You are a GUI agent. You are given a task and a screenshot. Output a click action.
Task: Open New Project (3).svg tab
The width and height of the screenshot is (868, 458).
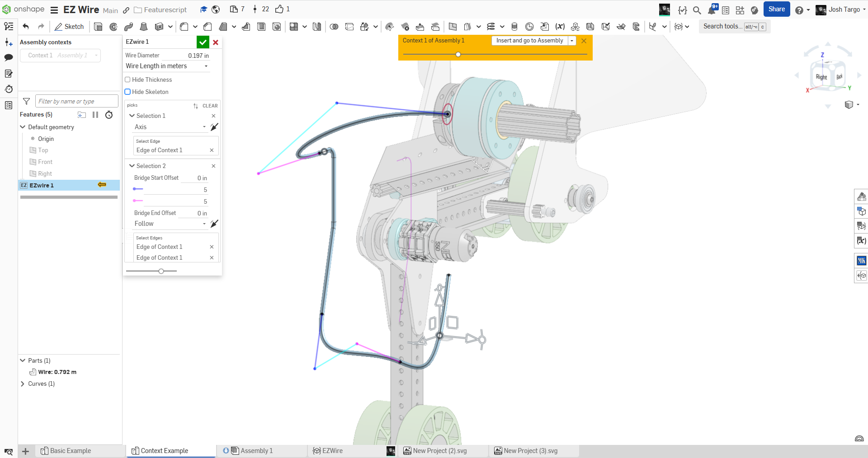[x=534, y=451]
